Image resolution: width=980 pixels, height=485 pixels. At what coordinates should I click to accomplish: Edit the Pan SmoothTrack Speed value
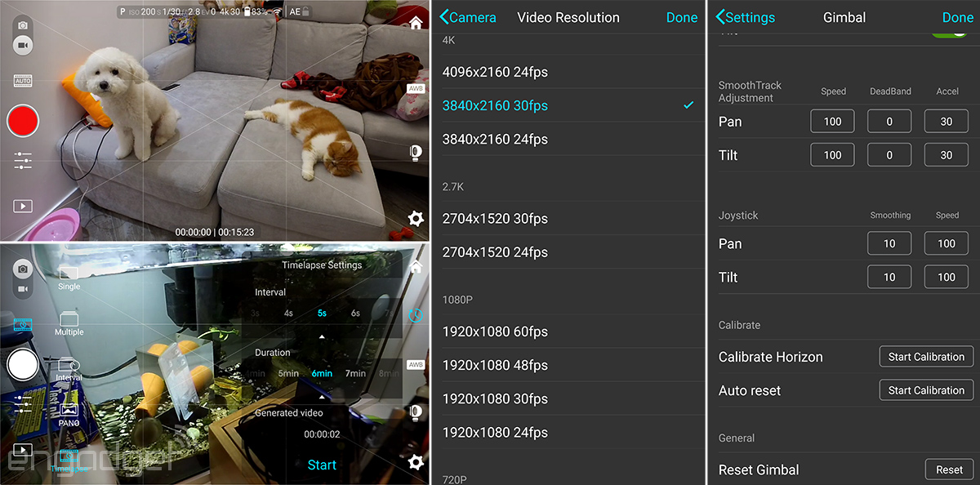[x=832, y=121]
